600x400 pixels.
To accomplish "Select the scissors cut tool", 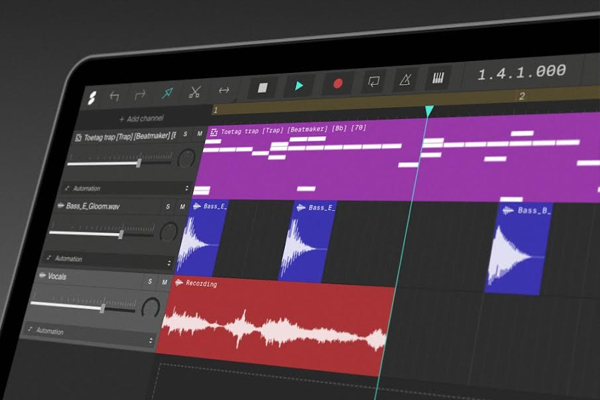I will coord(195,91).
